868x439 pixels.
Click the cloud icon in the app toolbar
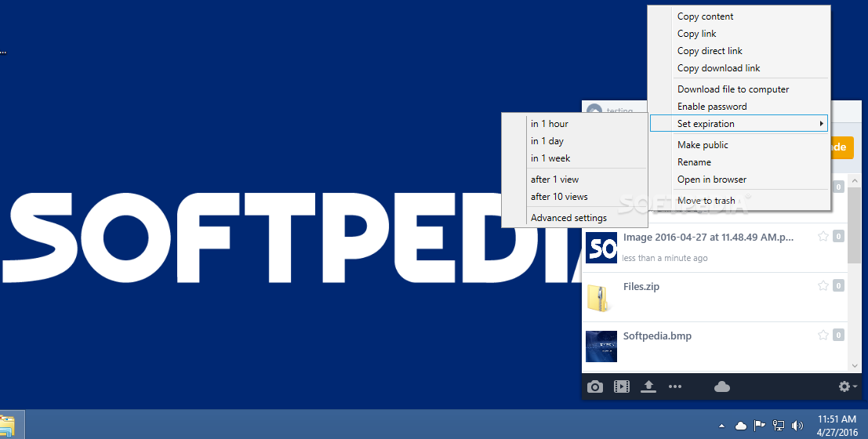click(722, 386)
